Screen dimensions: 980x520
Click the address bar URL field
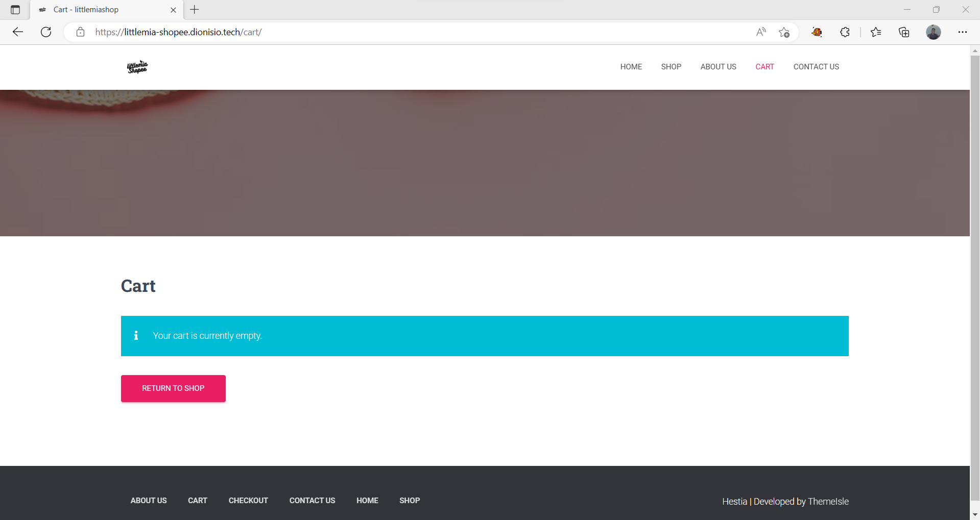409,32
